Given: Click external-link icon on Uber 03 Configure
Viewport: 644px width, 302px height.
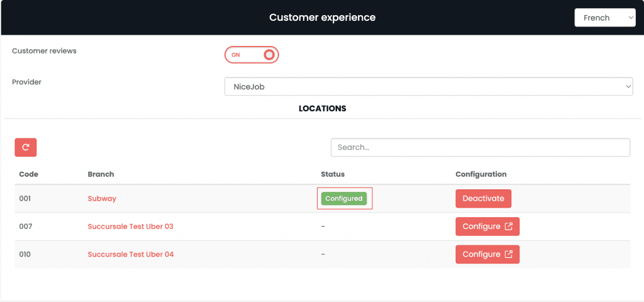Looking at the screenshot, I should pos(508,226).
